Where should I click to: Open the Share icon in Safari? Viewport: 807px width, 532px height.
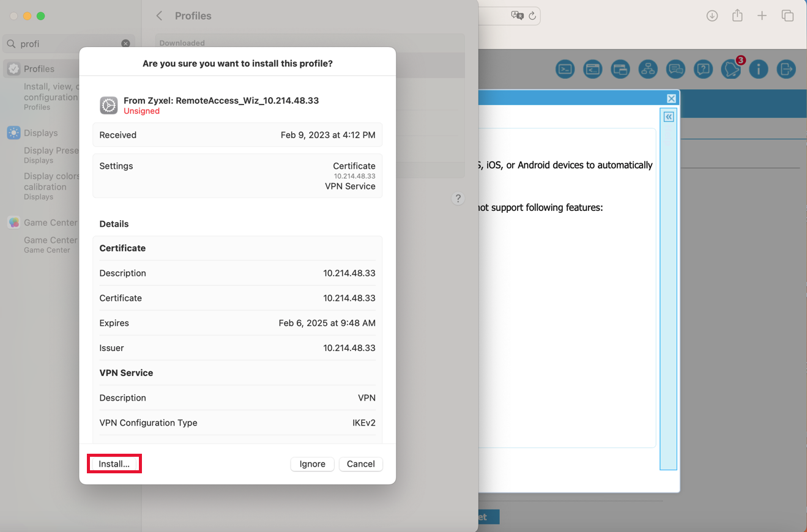[737, 15]
